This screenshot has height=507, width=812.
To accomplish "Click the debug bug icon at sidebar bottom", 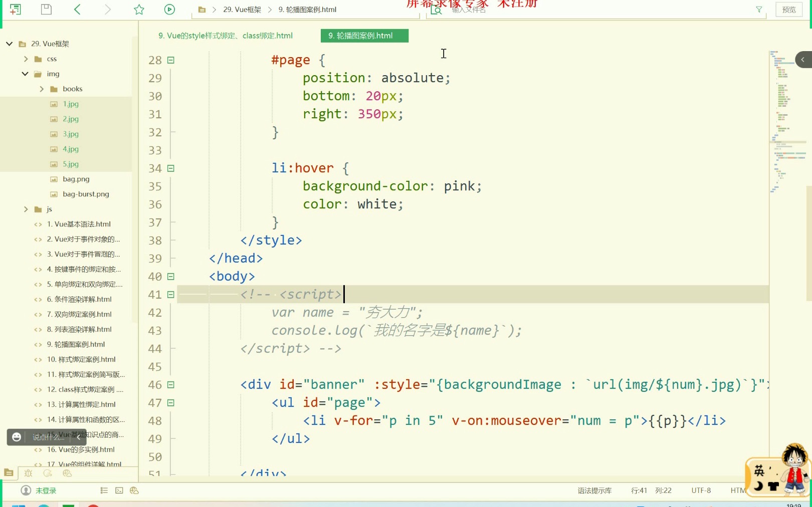I will tap(29, 473).
